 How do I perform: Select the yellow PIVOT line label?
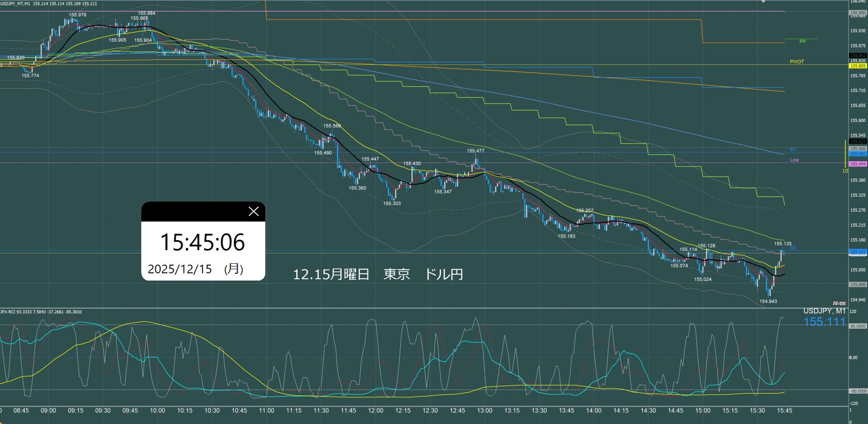coord(797,62)
